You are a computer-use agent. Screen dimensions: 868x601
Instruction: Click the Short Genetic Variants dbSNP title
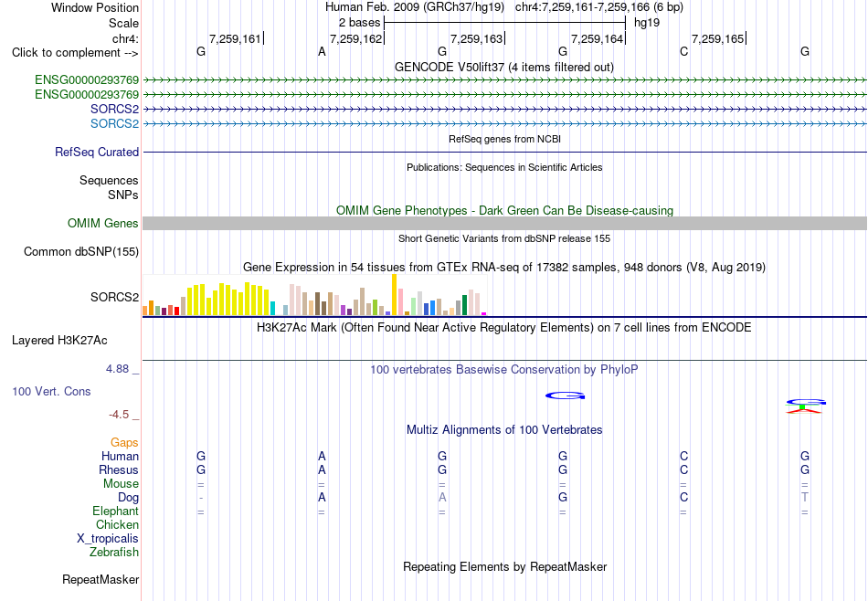(504, 239)
